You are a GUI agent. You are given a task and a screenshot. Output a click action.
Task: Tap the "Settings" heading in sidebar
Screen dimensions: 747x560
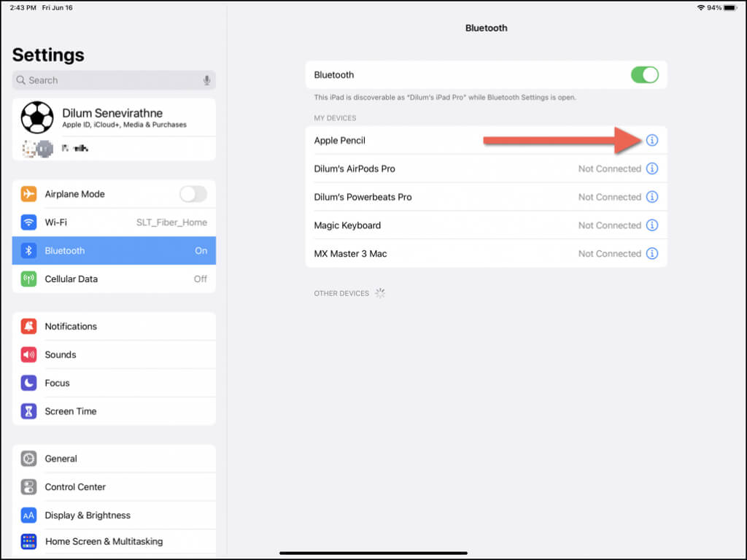tap(48, 55)
